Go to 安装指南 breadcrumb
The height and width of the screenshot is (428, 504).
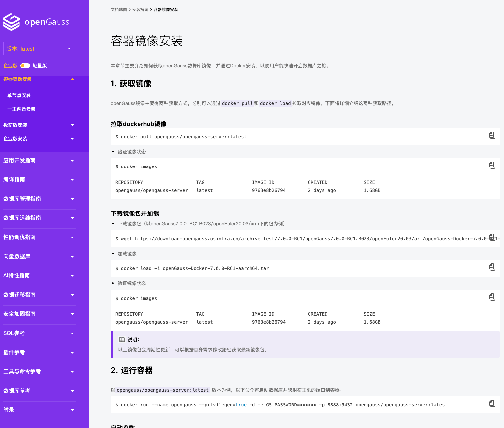click(x=140, y=10)
